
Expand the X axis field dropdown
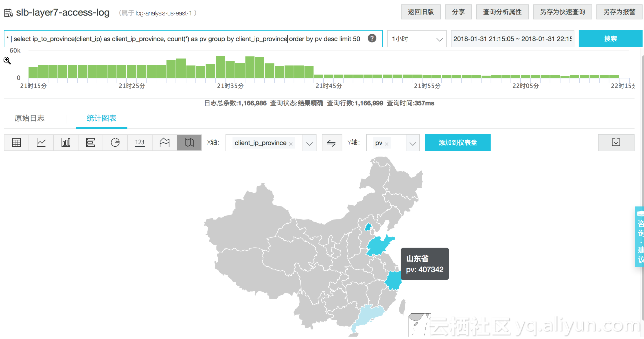coord(309,143)
